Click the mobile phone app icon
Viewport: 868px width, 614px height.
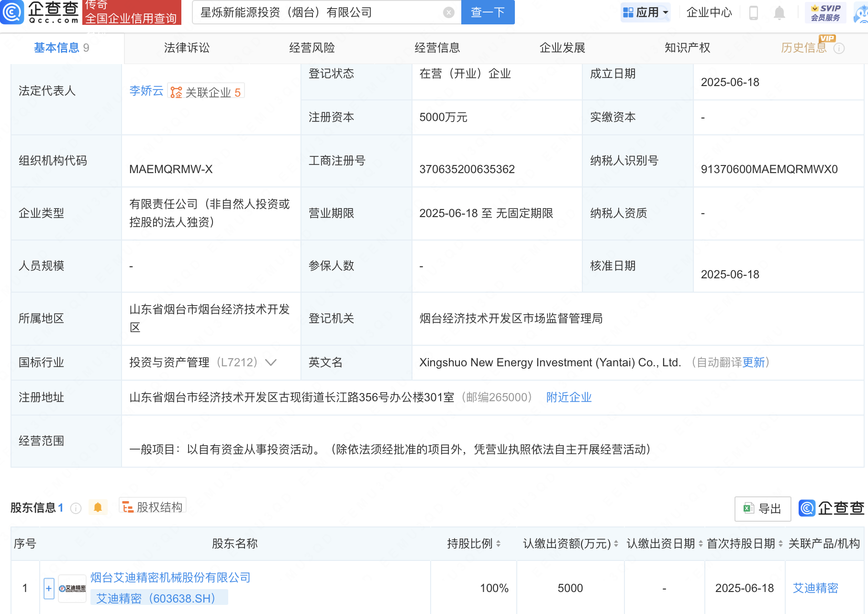click(753, 12)
